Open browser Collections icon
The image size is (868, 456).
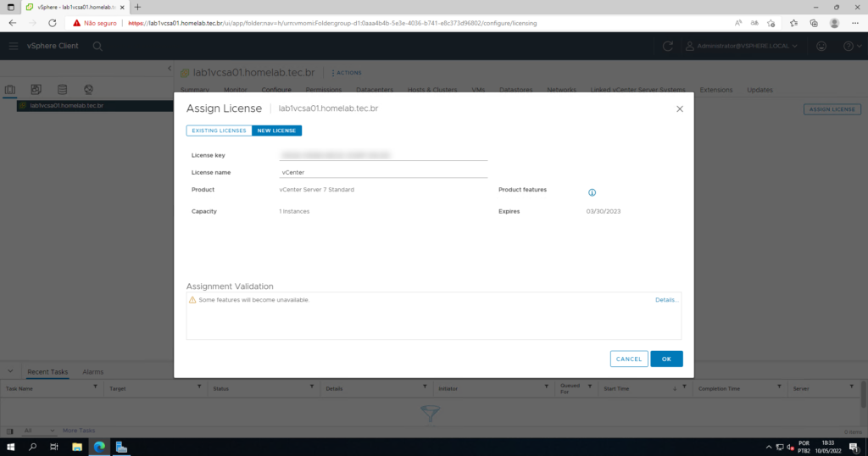click(814, 23)
